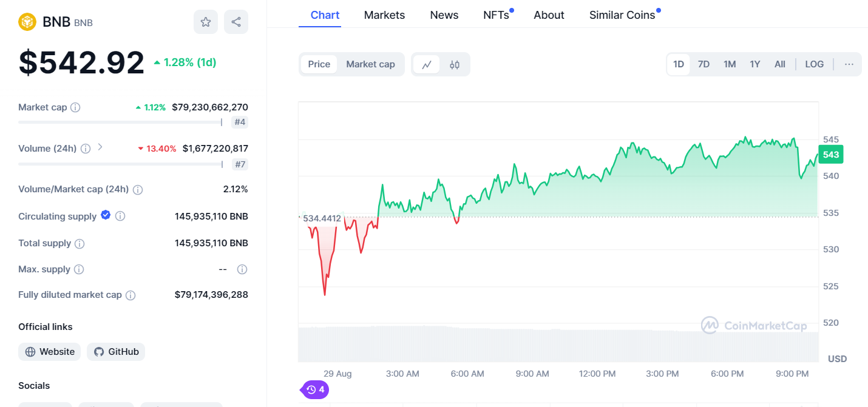Click the Volume rank progress bar
This screenshot has height=407, width=868.
(x=121, y=164)
